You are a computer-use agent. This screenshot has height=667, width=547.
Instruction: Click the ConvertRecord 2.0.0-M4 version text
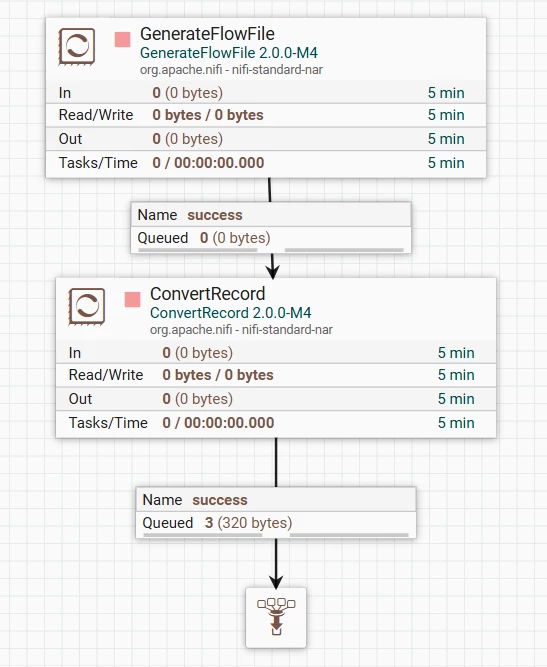231,313
